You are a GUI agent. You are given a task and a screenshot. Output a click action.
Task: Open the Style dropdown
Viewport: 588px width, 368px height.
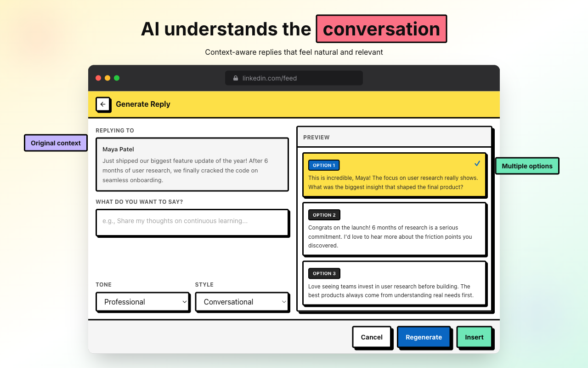click(242, 302)
